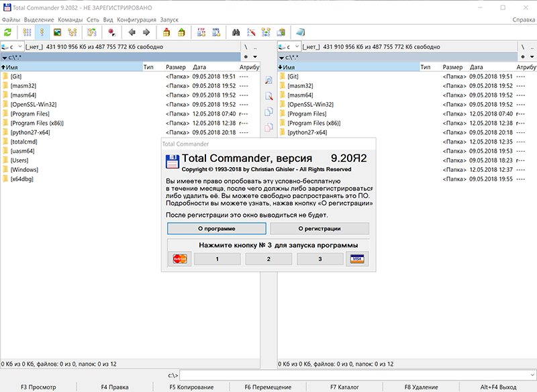
Task: Expand right panel path history arrow c:\*.*
Action: (x=281, y=58)
